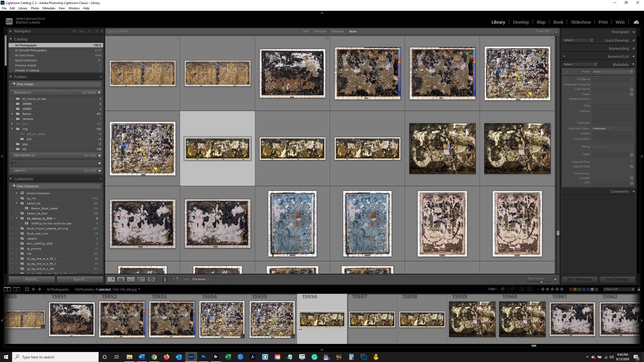Expand the Barton folder
The width and height of the screenshot is (644, 362).
(12, 114)
